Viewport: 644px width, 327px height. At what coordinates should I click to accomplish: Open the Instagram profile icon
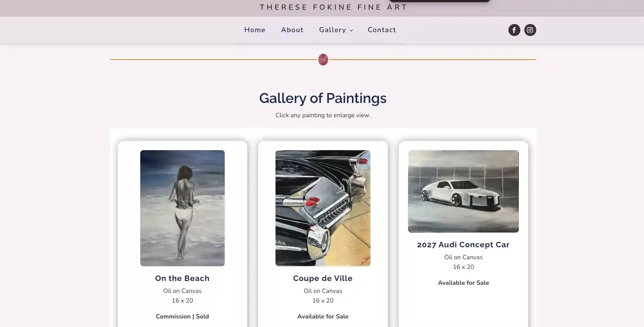530,30
